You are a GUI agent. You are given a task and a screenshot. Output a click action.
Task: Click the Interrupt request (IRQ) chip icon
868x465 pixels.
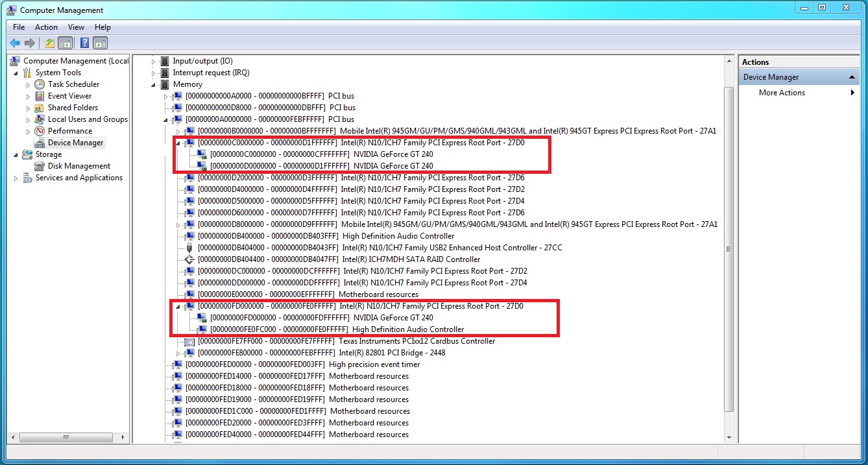coord(165,73)
